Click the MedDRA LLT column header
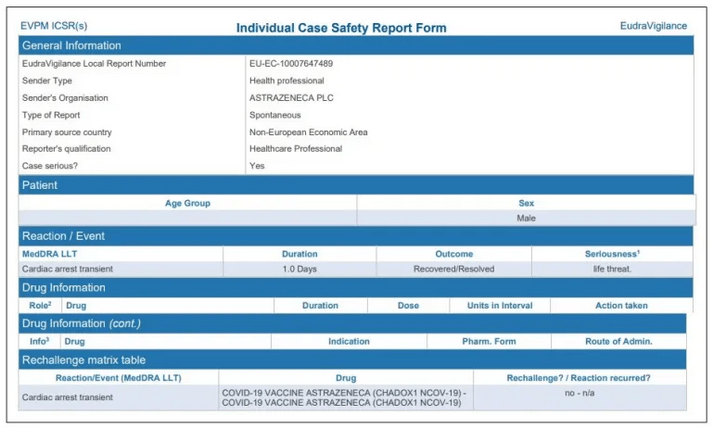This screenshot has width=714, height=432. (x=50, y=254)
